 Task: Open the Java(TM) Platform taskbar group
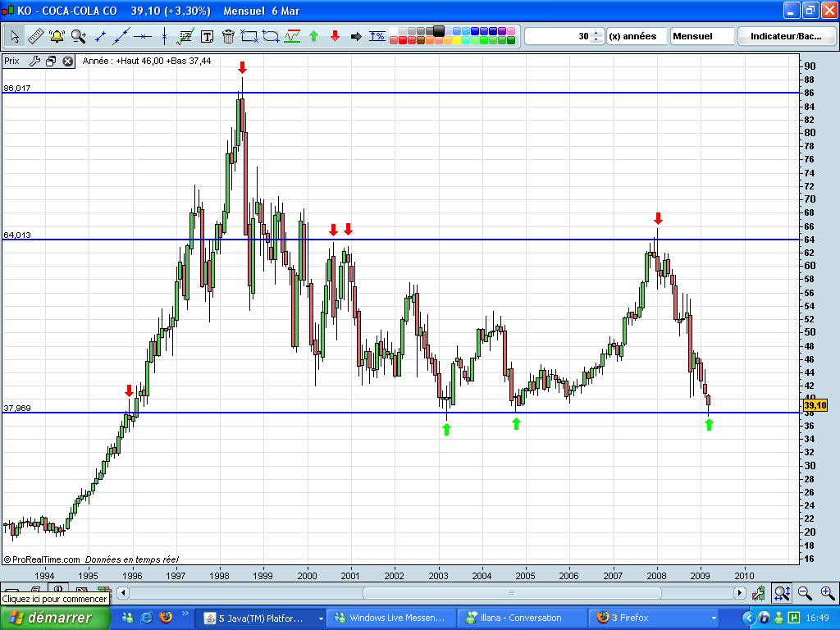point(262,619)
